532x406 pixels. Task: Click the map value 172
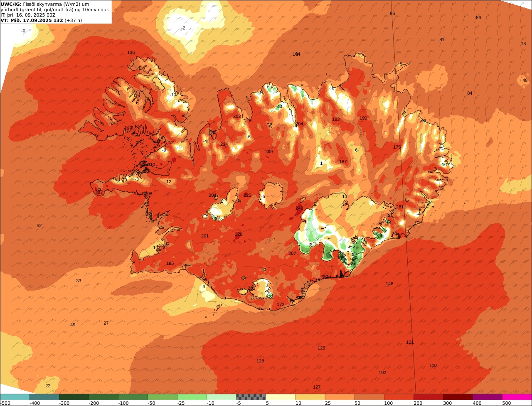point(281,305)
